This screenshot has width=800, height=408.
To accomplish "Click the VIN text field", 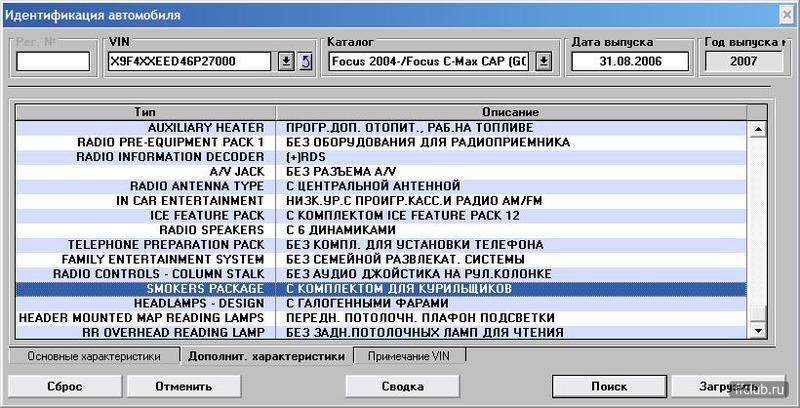I will point(190,62).
